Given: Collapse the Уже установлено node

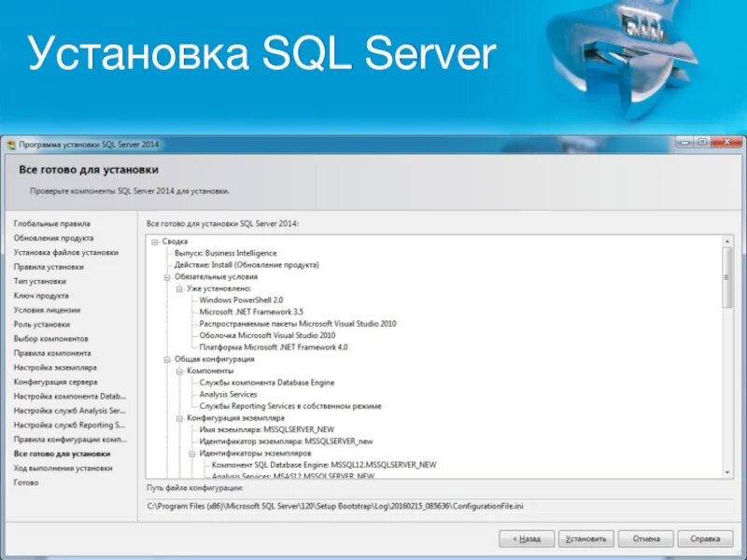Looking at the screenshot, I should click(179, 289).
